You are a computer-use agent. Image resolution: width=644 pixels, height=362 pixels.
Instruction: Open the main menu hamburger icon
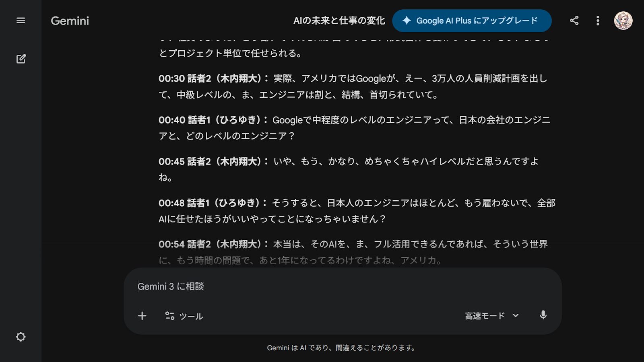pyautogui.click(x=21, y=21)
